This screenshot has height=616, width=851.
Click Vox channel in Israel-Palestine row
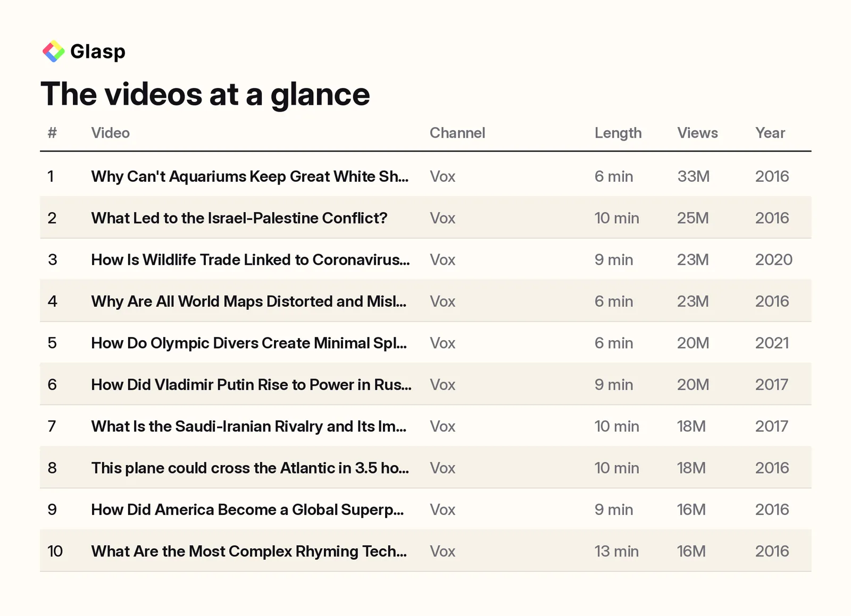pos(443,218)
